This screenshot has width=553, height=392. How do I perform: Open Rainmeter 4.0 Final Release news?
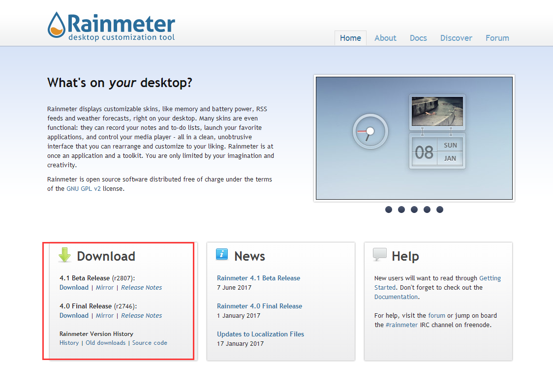click(x=260, y=306)
